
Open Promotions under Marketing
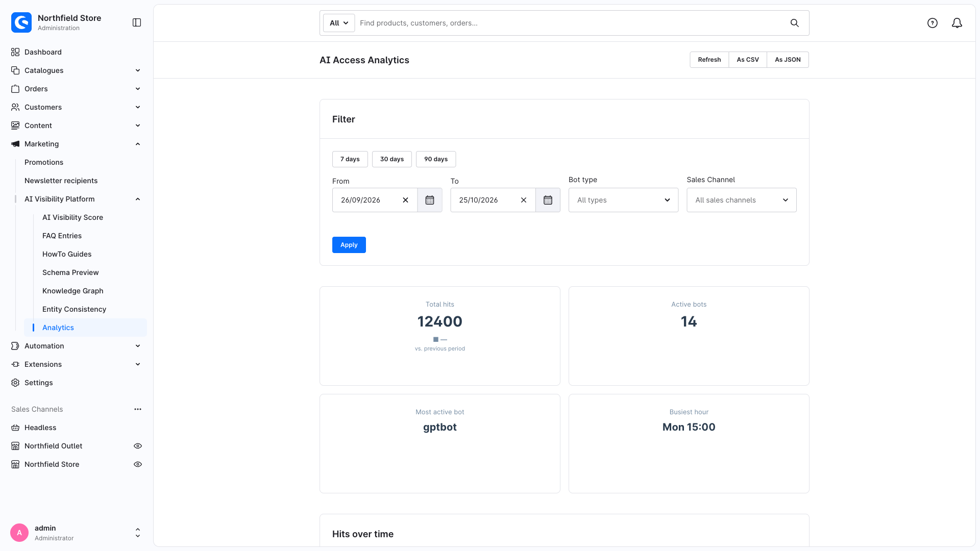(x=44, y=162)
